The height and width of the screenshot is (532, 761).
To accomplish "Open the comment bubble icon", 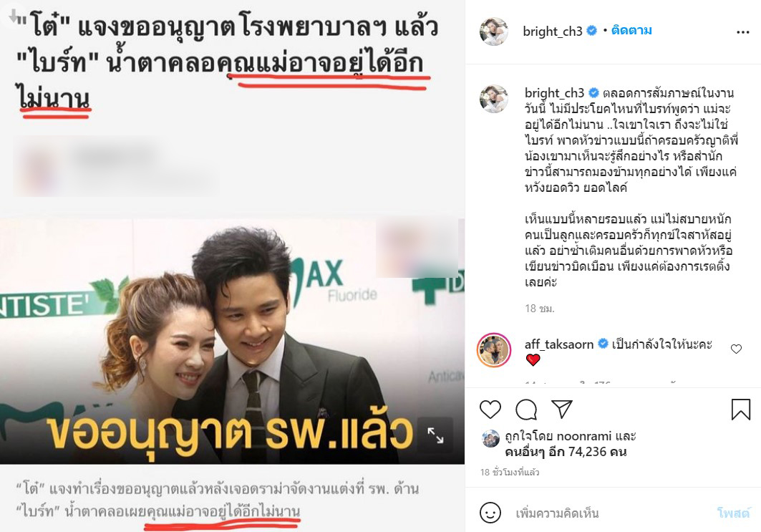I will point(526,410).
